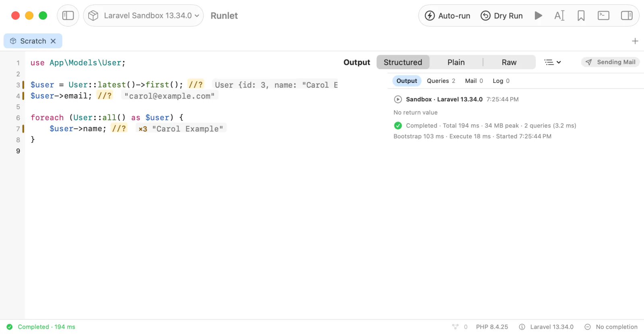
Task: Click the info circle icon in status bar
Action: (522, 327)
